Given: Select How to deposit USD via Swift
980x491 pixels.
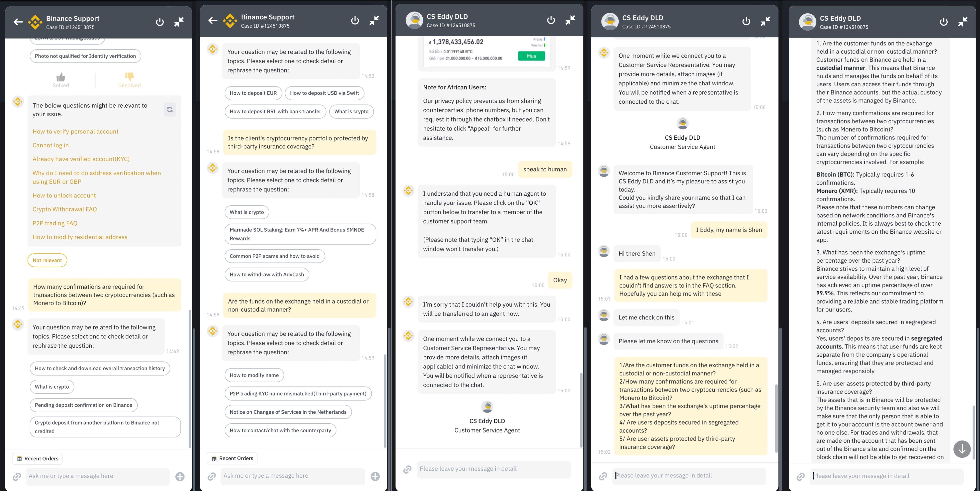Looking at the screenshot, I should tap(325, 93).
